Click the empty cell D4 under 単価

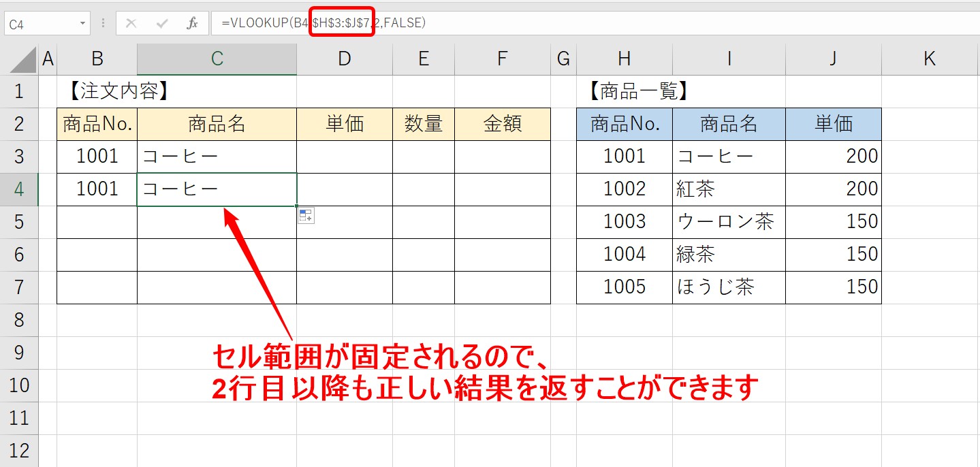pos(344,189)
